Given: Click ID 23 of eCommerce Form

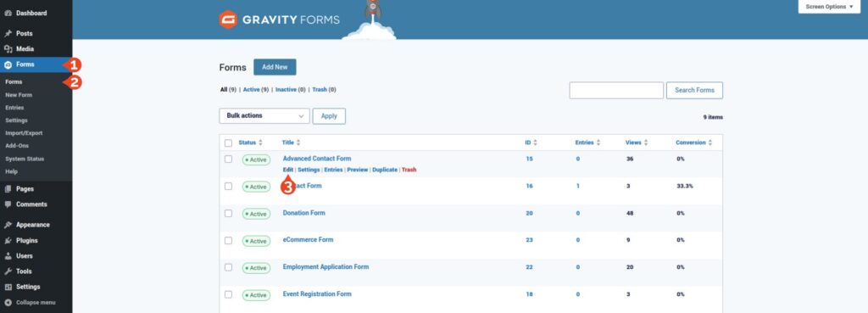Looking at the screenshot, I should (529, 240).
